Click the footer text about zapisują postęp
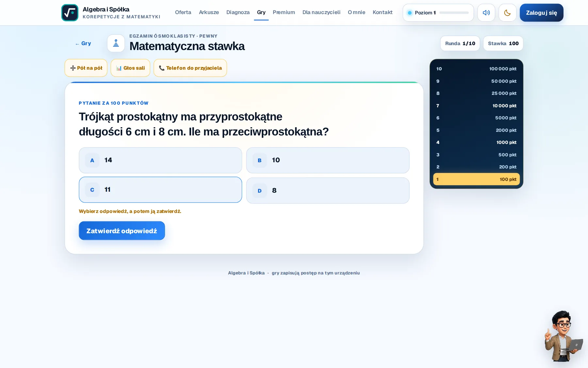Screen dimensions: 588x368 coord(316,273)
